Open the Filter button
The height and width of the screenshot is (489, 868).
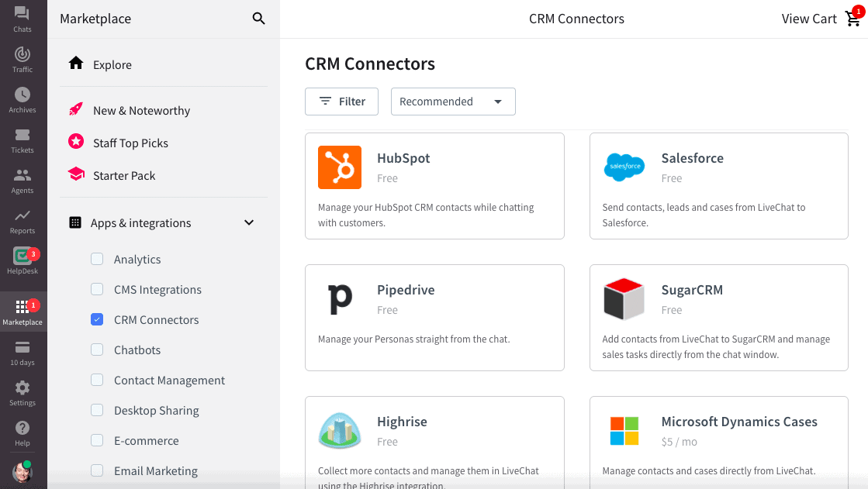click(x=341, y=102)
